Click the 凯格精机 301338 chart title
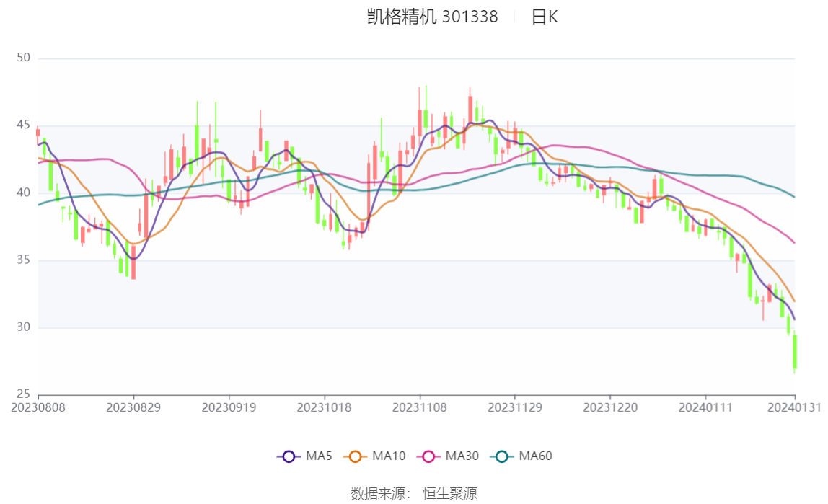This screenshot has height=504, width=828. pos(433,17)
